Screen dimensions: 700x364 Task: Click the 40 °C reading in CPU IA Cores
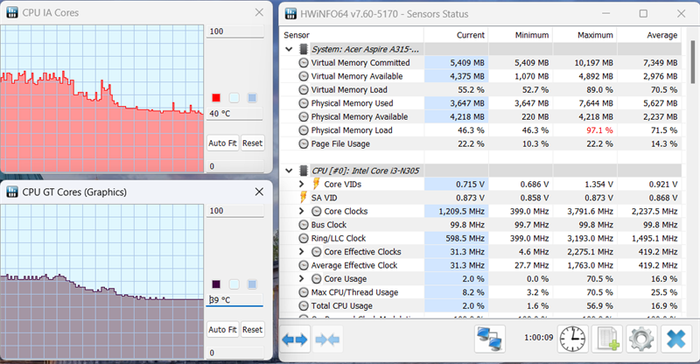[235, 114]
